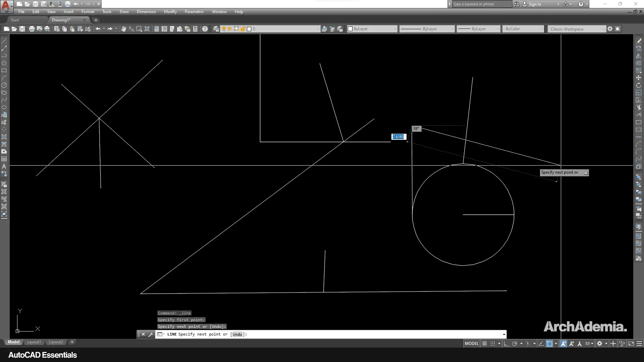Select the Line tool in Draw toolbar

[x=4, y=41]
